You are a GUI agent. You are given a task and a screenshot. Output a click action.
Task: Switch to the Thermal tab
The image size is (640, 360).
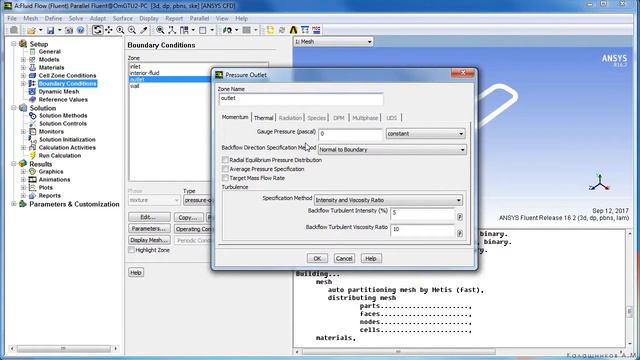coord(263,118)
